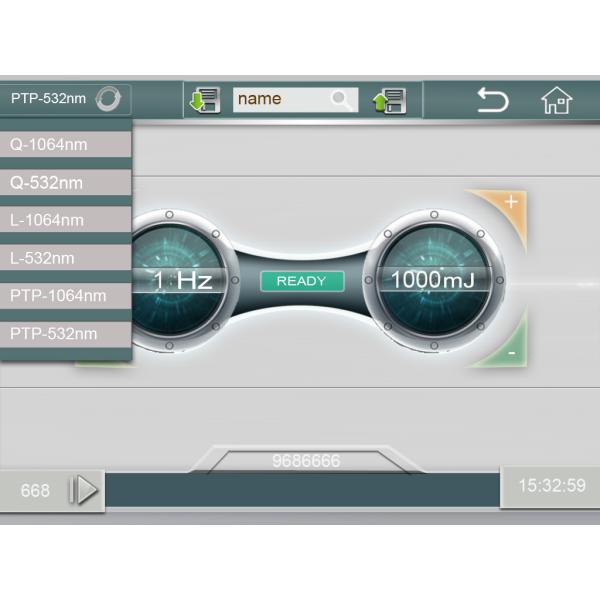
Task: Click the save preset icon with up arrow
Action: click(390, 100)
